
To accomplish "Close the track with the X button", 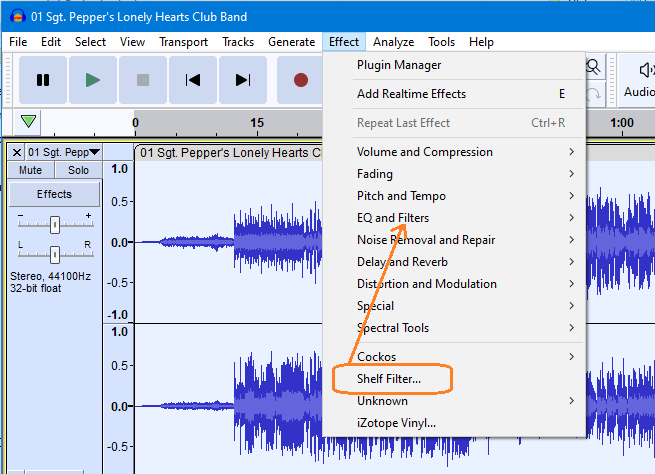I will click(17, 152).
